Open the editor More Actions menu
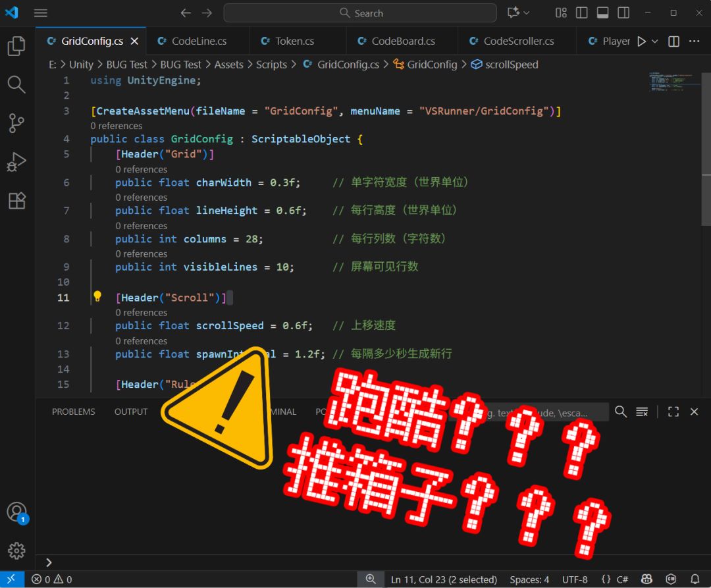The image size is (711, 588). tap(695, 41)
